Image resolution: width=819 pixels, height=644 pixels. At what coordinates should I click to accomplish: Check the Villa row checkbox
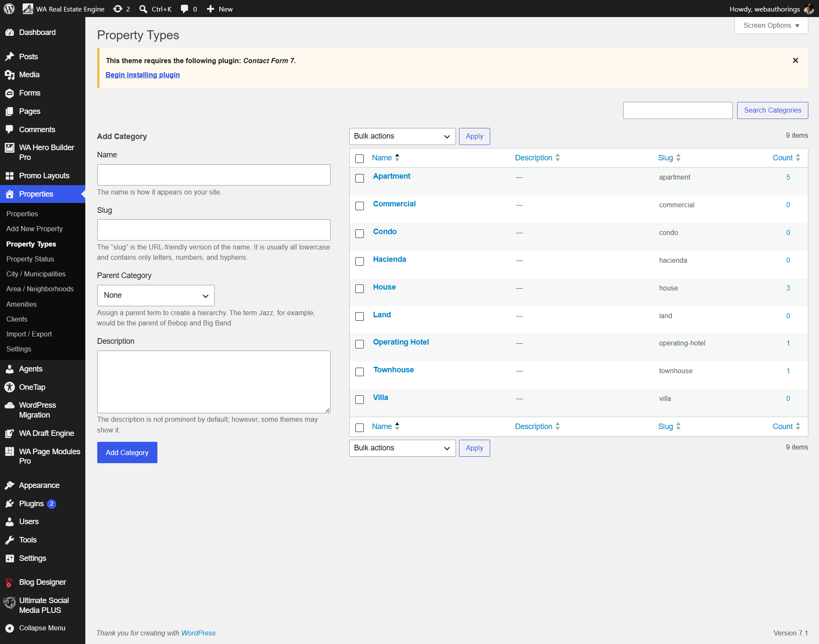pos(360,400)
